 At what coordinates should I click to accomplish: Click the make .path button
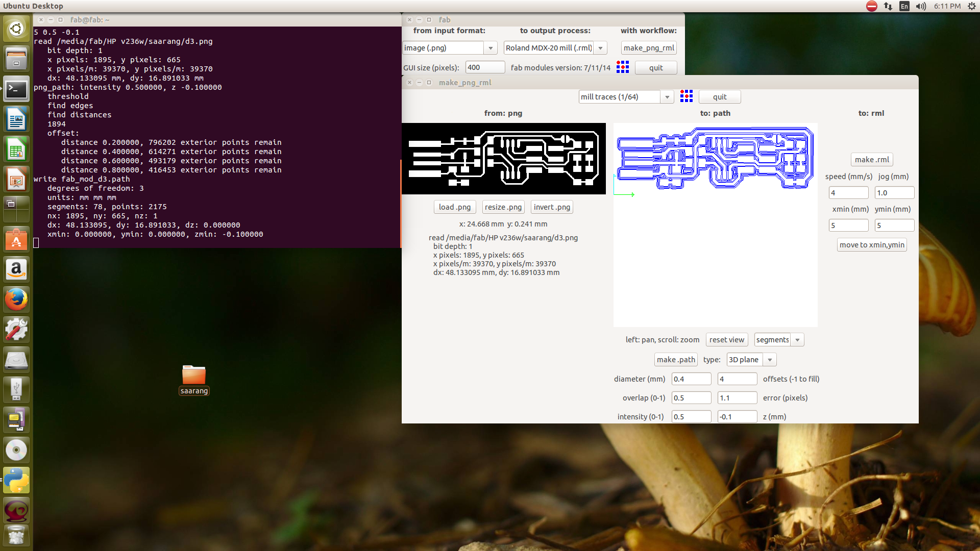tap(676, 360)
